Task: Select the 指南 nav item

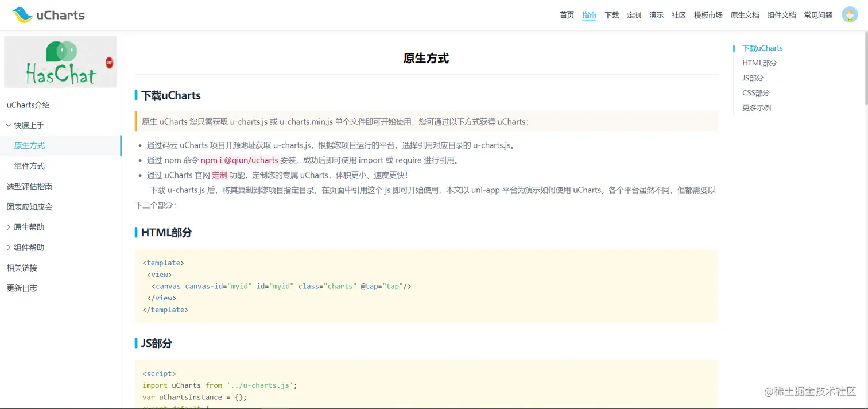Action: [589, 15]
